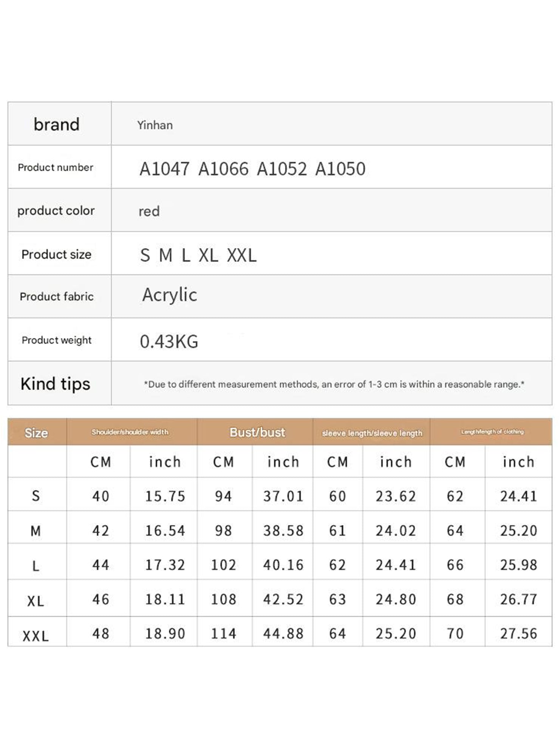Select the Yinhan brand name text
This screenshot has width=560, height=743.
(155, 125)
